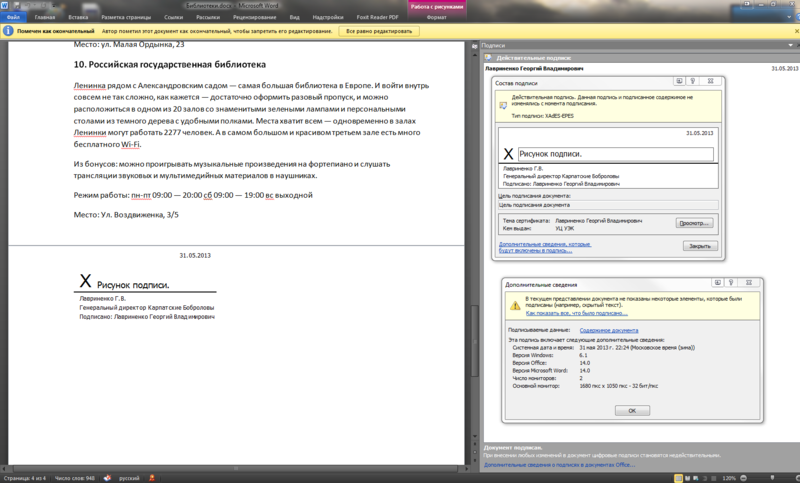Screen dimensions: 800x483
Task: Click the info icon in the yellow message bar
Action: [8, 31]
